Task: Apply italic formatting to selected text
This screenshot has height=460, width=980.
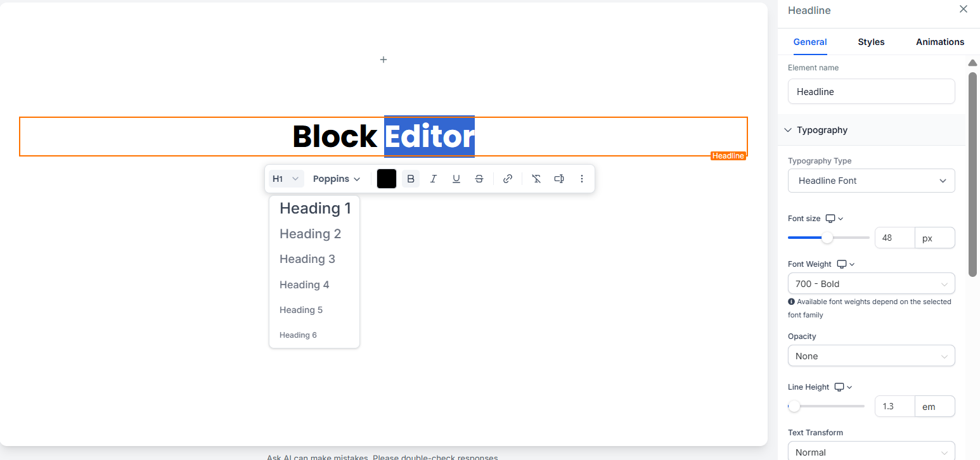Action: coord(434,179)
